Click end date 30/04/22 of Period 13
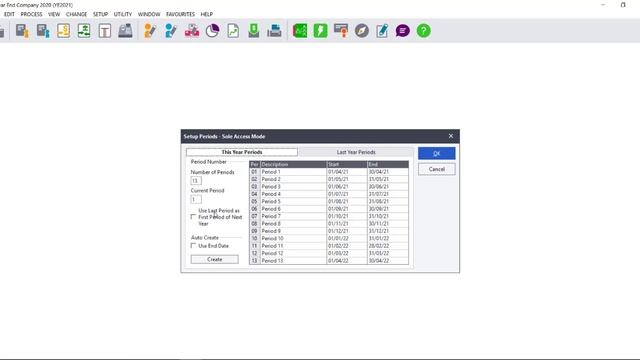The image size is (640, 360). pos(388,260)
